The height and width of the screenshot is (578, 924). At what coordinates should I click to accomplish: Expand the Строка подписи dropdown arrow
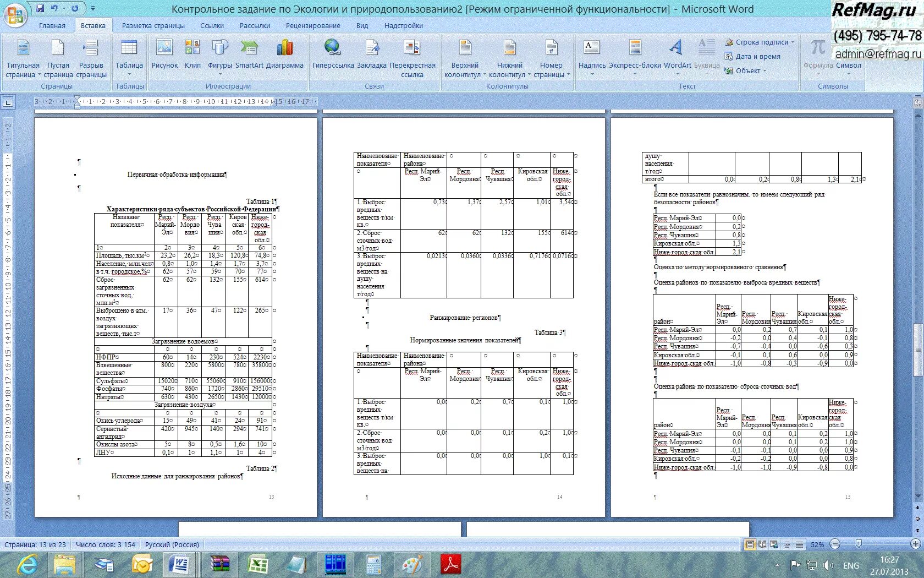(x=793, y=42)
